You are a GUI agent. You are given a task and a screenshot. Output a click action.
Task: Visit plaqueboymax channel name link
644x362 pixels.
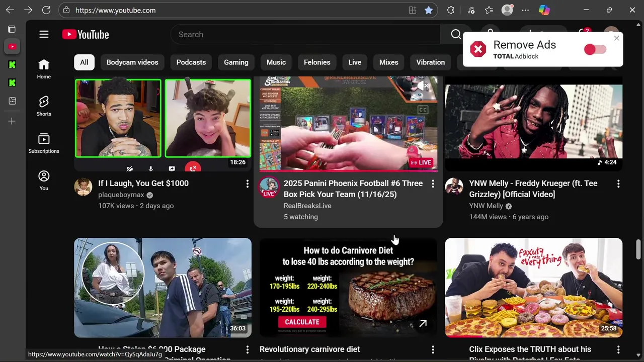pos(121,195)
